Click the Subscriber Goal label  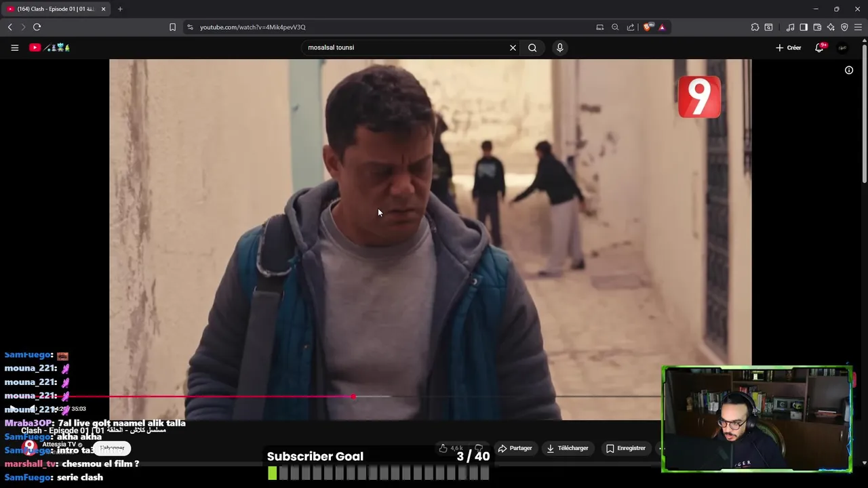315,456
